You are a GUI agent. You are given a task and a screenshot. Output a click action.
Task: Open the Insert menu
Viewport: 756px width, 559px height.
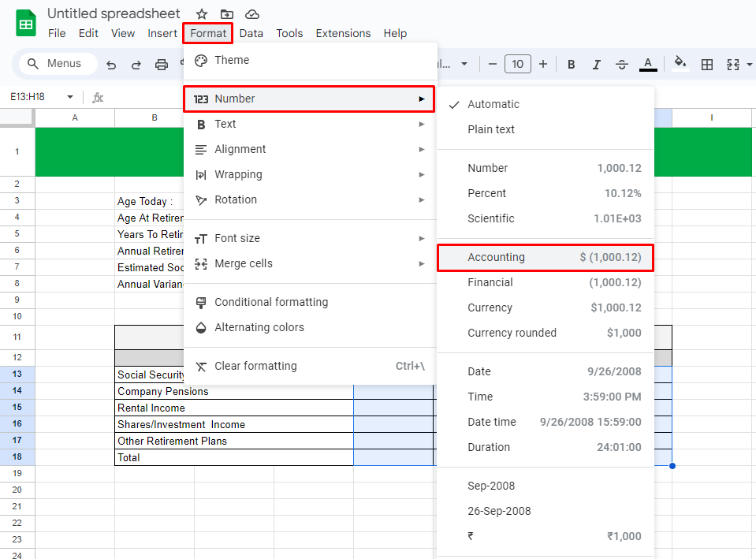[162, 33]
